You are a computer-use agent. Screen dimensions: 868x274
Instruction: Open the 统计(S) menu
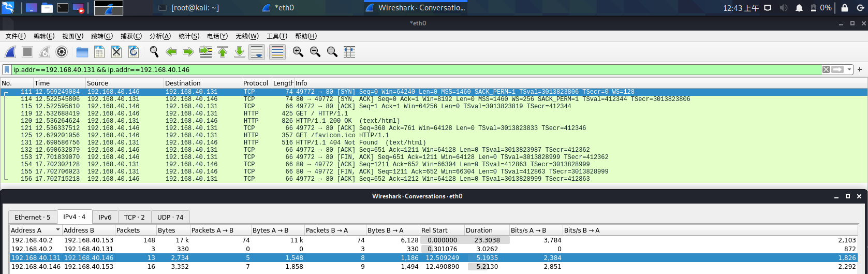pos(189,36)
